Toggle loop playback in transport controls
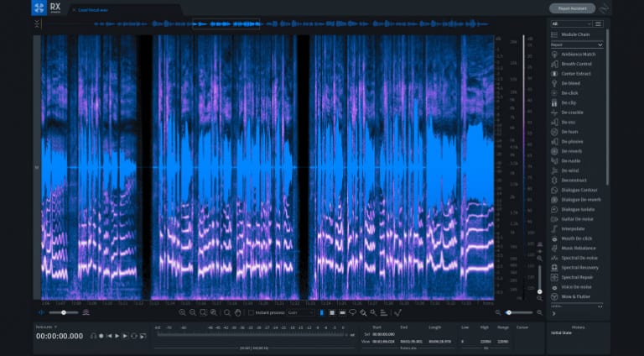 [x=133, y=336]
